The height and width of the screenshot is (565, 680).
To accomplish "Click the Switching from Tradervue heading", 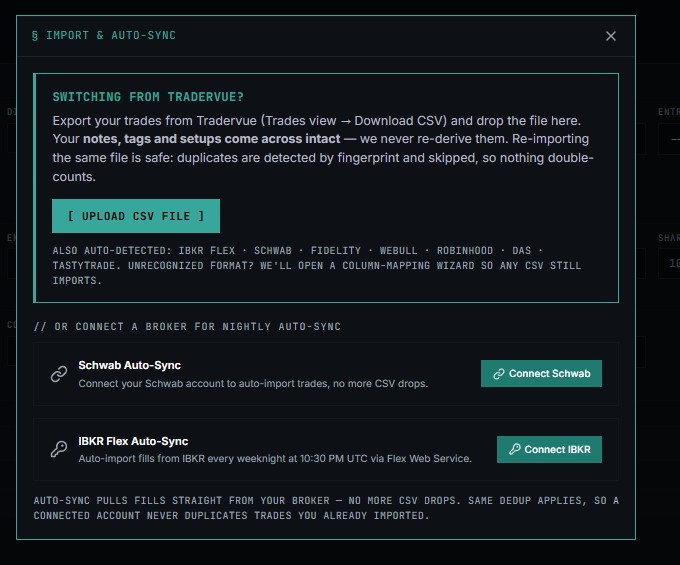I will point(148,97).
